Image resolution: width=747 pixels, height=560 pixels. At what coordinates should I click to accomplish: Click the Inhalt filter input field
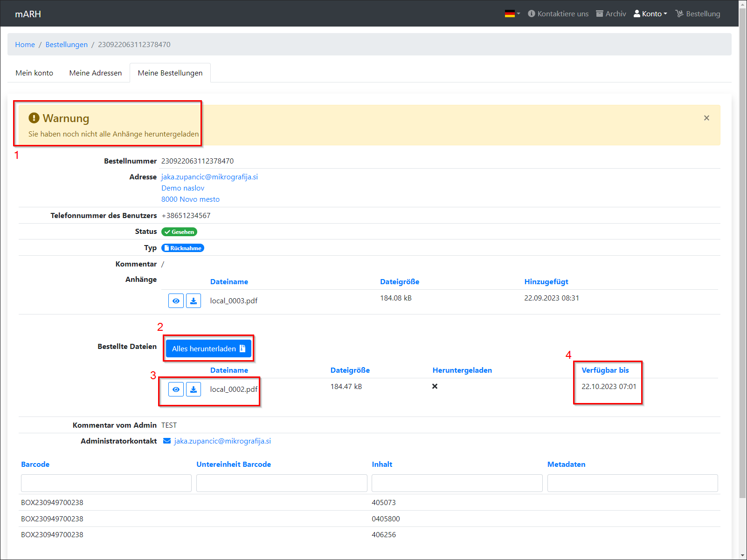point(457,483)
